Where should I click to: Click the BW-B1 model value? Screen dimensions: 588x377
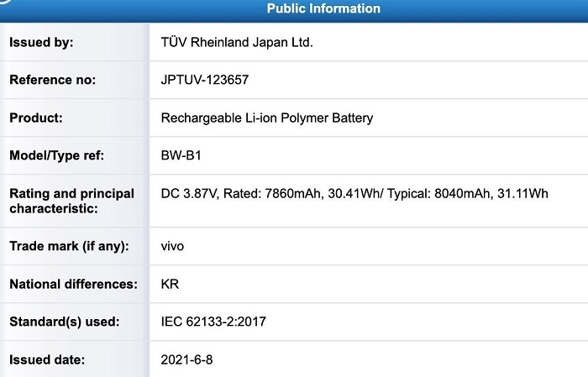[x=181, y=155]
